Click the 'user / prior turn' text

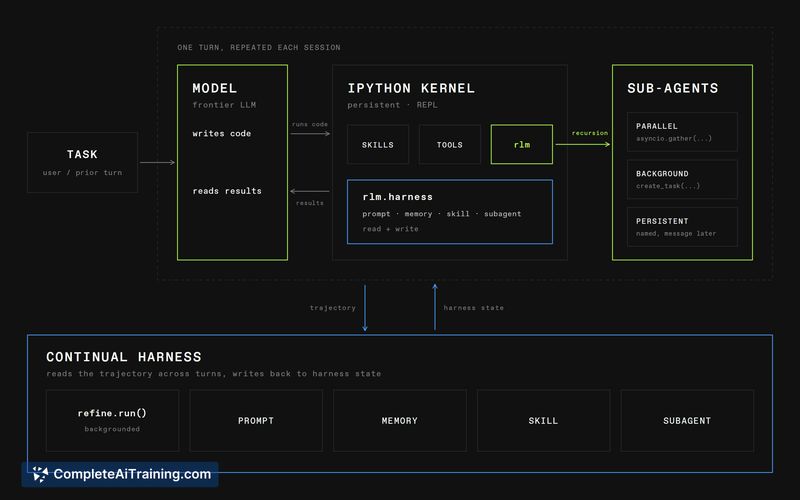coord(82,172)
